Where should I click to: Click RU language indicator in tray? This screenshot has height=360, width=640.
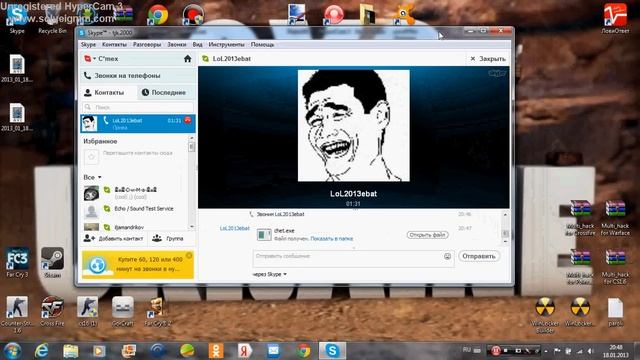(x=467, y=350)
